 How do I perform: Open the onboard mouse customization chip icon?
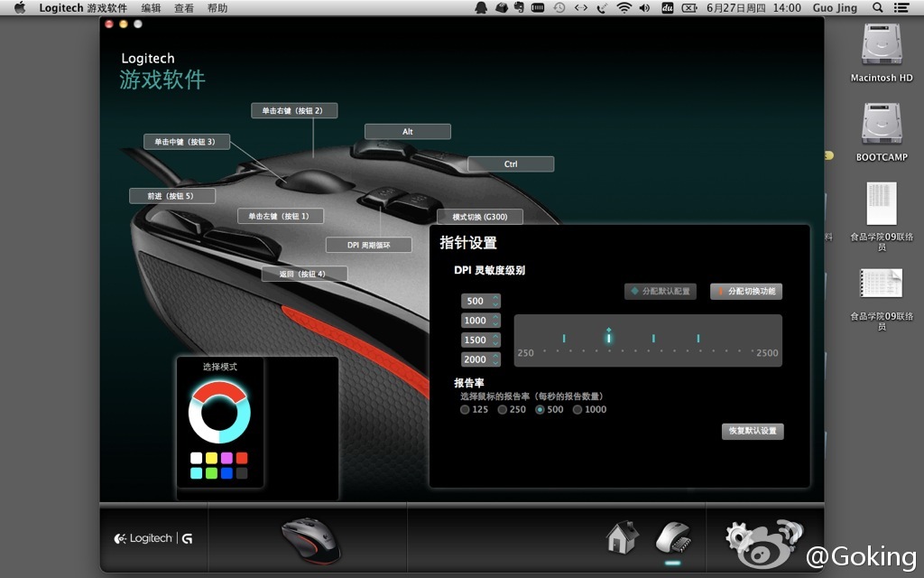click(673, 537)
